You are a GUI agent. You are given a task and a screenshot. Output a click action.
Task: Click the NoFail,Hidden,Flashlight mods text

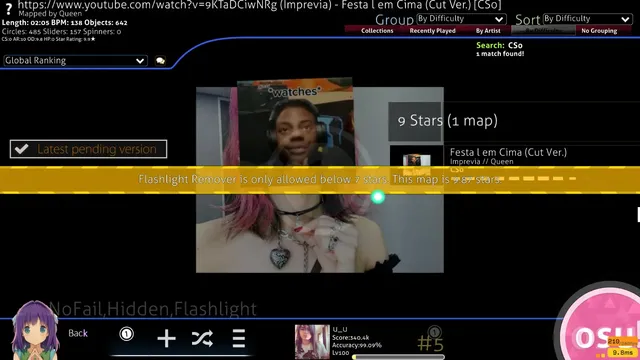pos(153,309)
